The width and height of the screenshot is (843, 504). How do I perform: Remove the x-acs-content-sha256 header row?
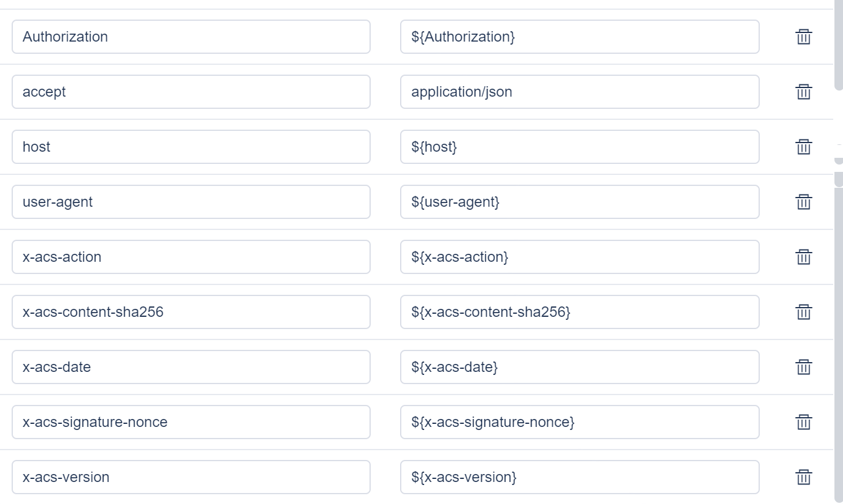[803, 312]
